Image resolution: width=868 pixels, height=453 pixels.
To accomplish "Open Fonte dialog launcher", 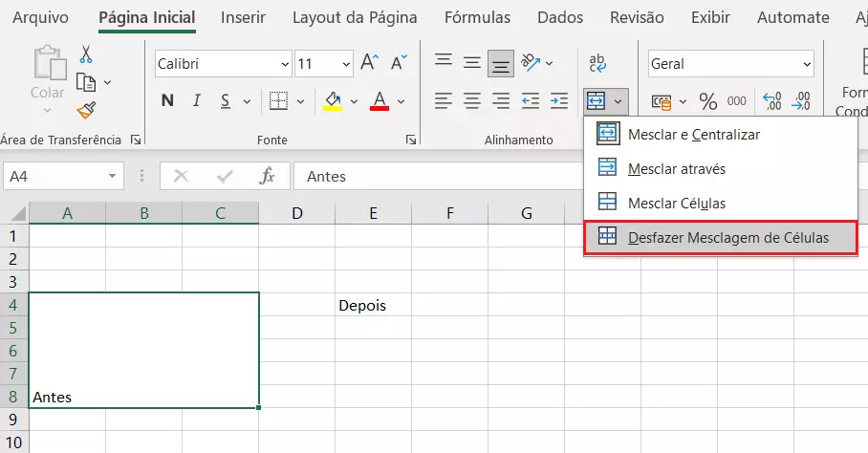I will point(411,140).
